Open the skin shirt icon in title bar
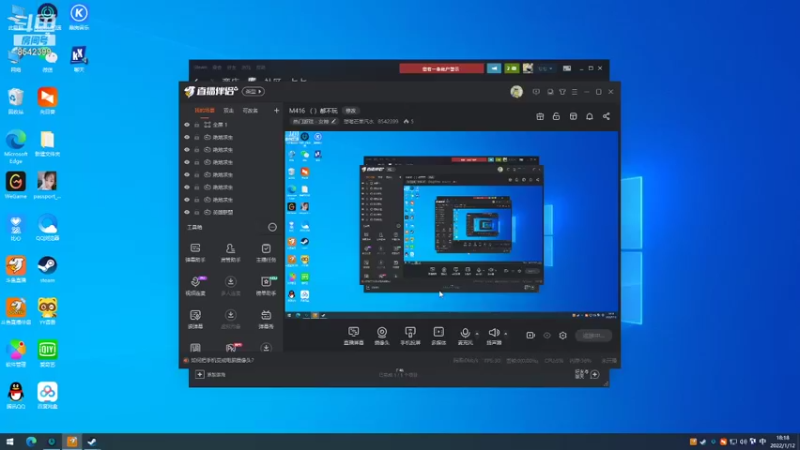The image size is (800, 450). coord(562,92)
